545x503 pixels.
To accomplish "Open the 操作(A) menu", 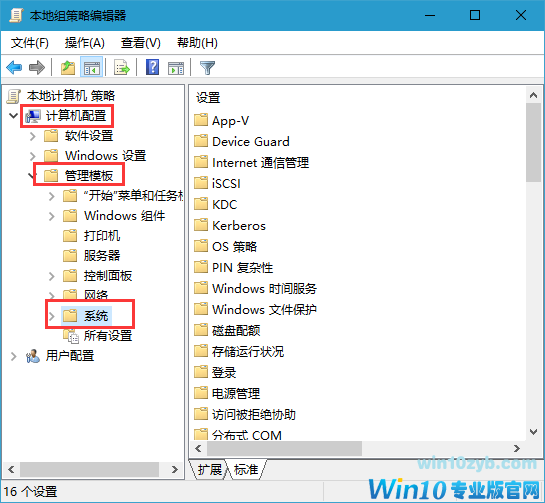I will coord(84,43).
